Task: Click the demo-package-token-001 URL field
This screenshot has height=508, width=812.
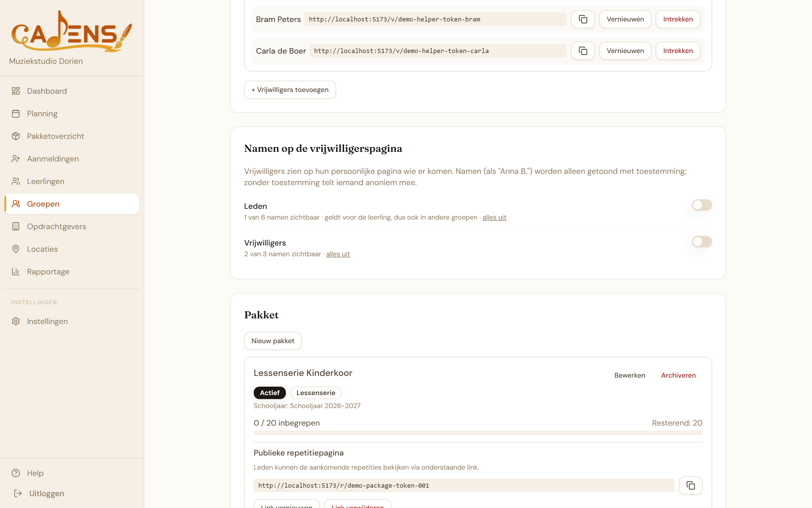Action: tap(464, 485)
